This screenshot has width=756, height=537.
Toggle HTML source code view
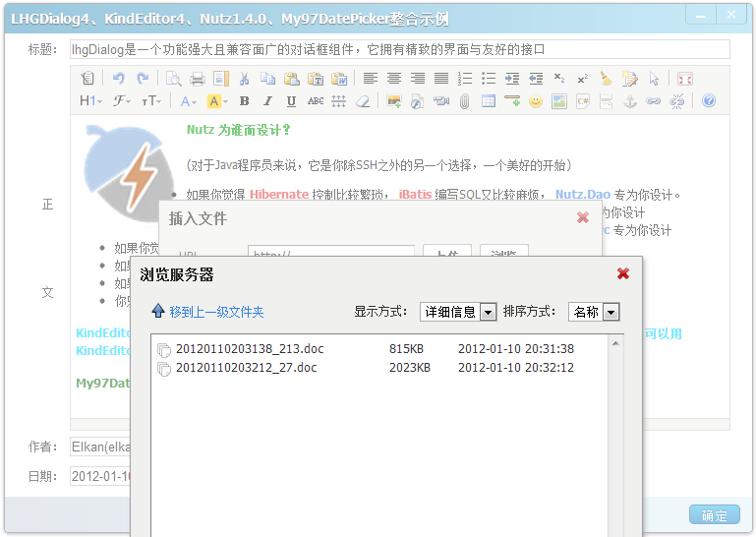click(87, 78)
